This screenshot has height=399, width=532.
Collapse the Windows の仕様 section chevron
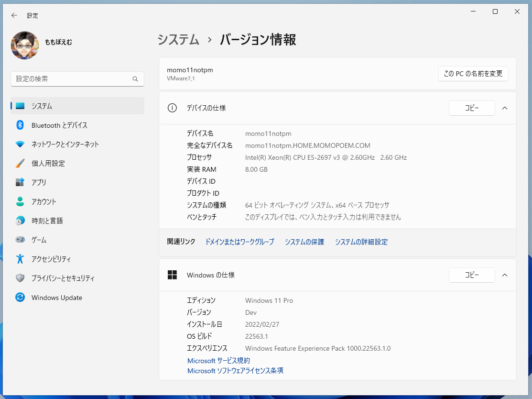pos(505,275)
